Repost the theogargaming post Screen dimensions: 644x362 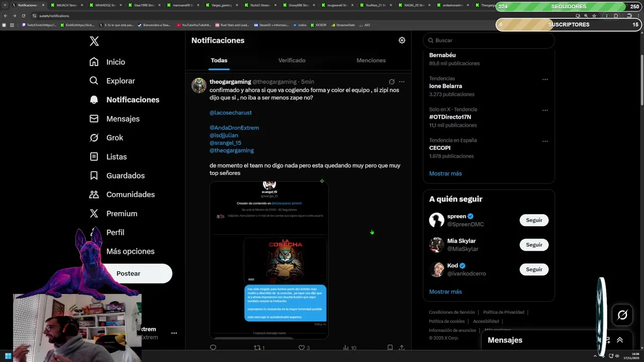click(x=259, y=347)
